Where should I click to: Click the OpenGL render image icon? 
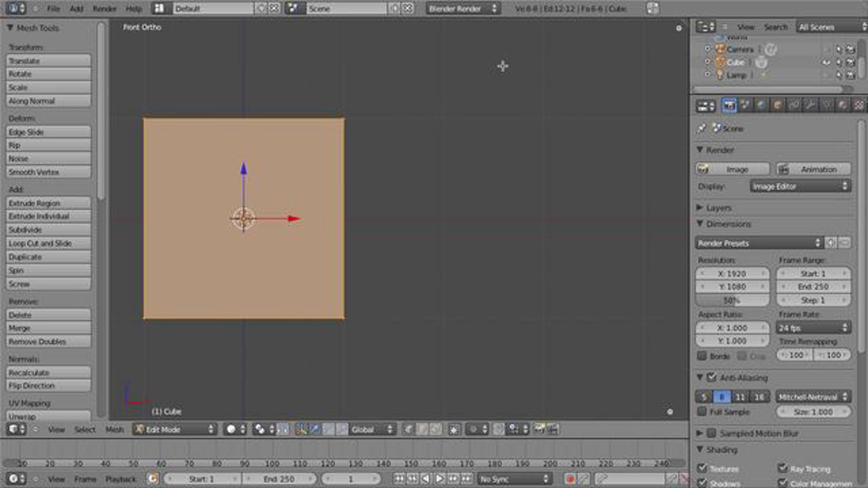tap(540, 429)
